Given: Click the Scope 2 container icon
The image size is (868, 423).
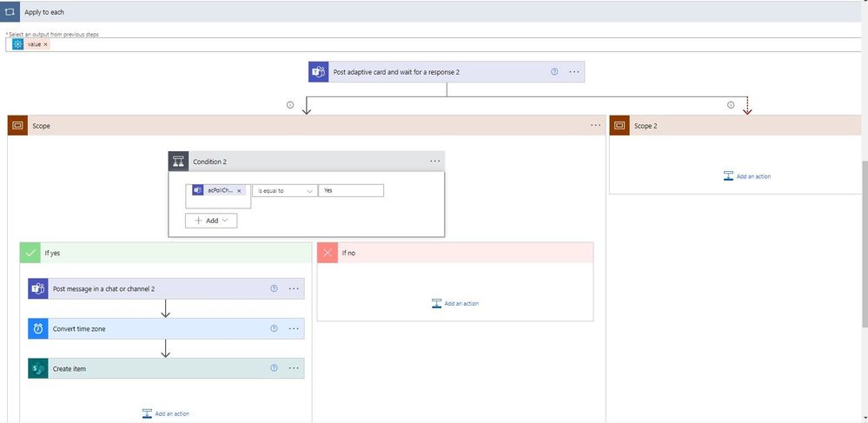Looking at the screenshot, I should (620, 126).
